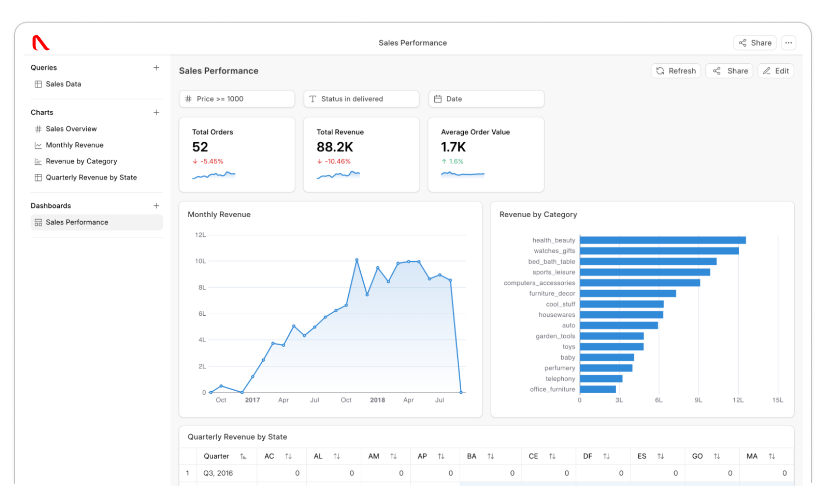The width and height of the screenshot is (825, 504).
Task: Open Revenue by Category chart item
Action: [81, 161]
